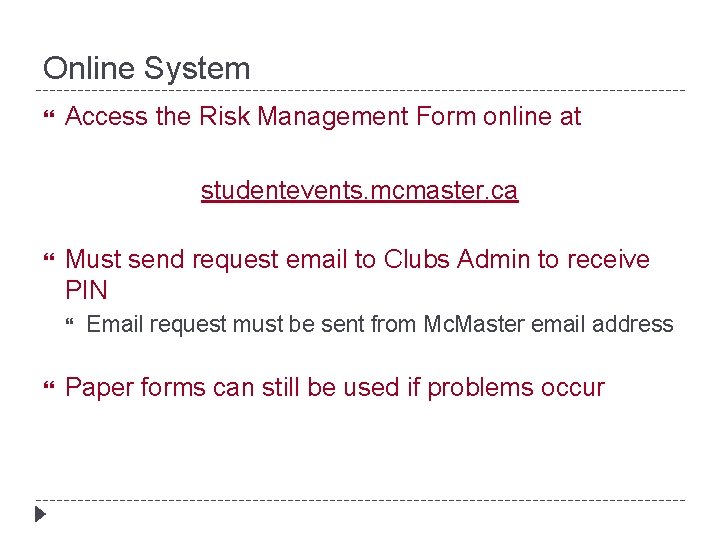720x540 pixels.
Task: Click the sub-bullet before Email request
Action: tap(69, 322)
